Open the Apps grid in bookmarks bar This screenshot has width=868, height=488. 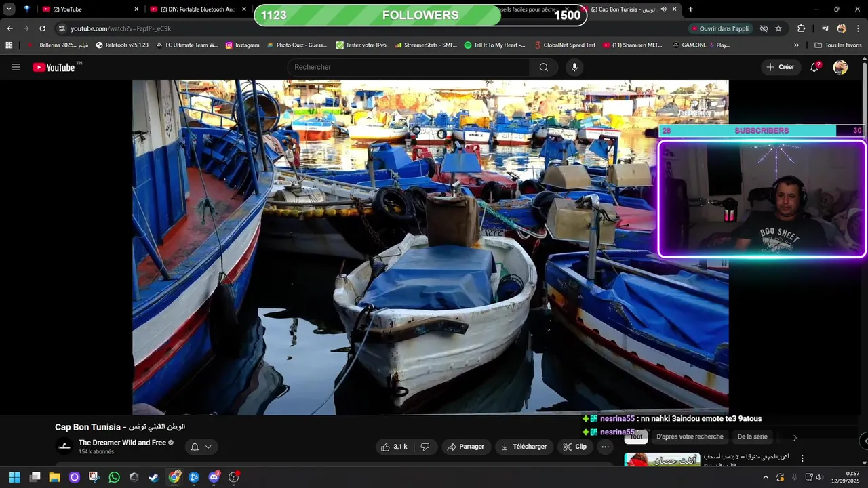pos(9,45)
